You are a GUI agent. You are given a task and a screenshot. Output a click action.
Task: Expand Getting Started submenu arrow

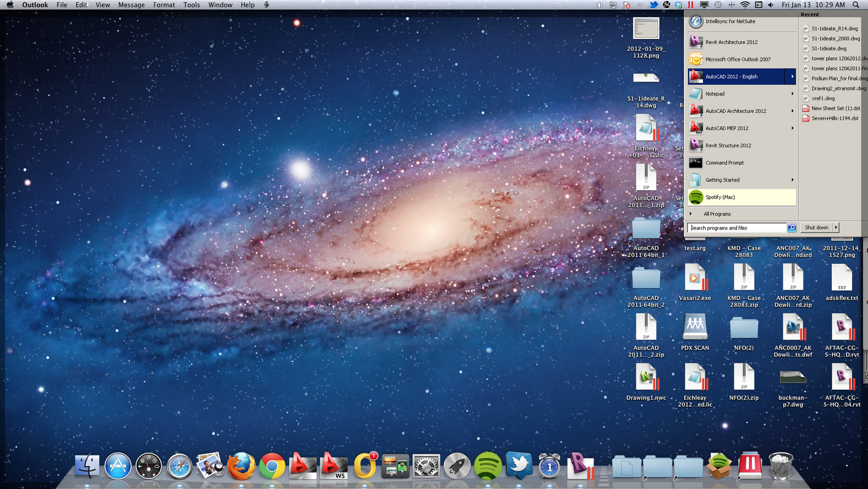(792, 180)
